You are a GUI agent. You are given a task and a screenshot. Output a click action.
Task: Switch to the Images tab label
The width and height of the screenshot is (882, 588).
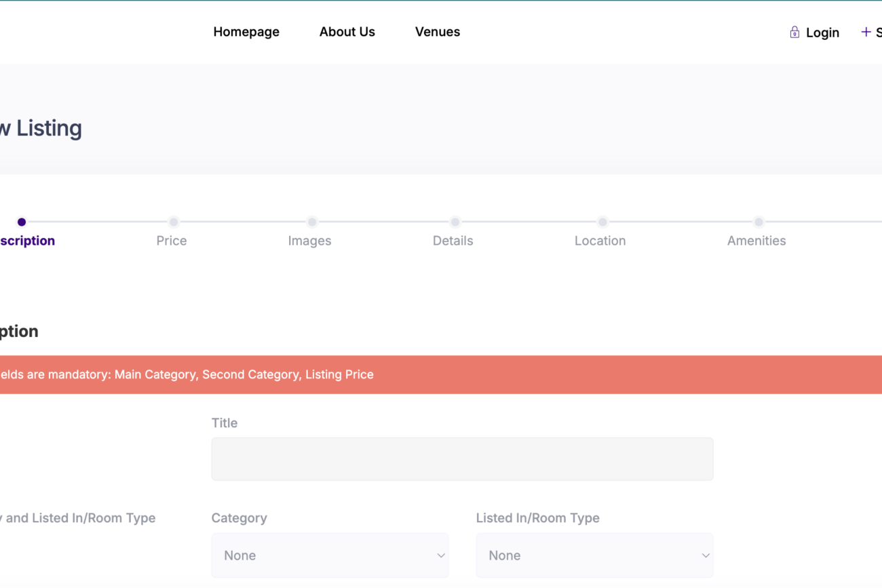pyautogui.click(x=309, y=241)
